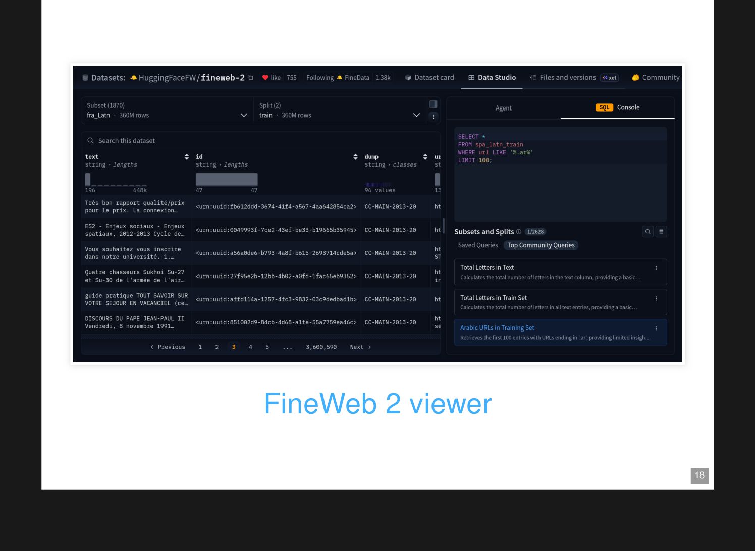Click the HuggingFaceFW organization avatar
Viewport: 756px width, 551px height.
point(134,78)
